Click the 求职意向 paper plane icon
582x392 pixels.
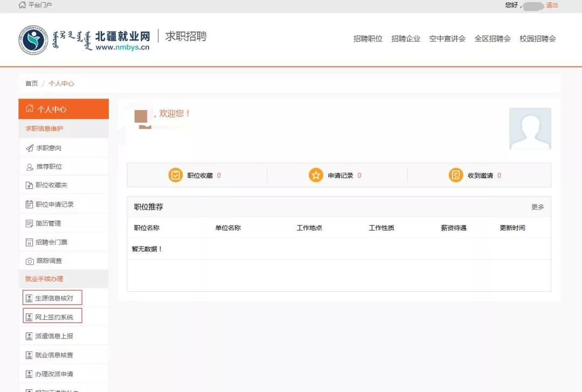click(30, 148)
